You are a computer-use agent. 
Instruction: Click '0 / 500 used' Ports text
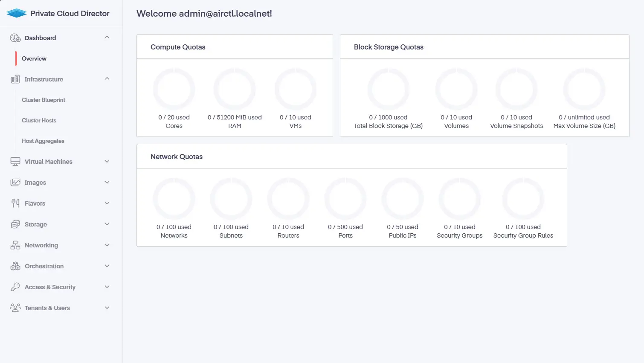pos(345,227)
